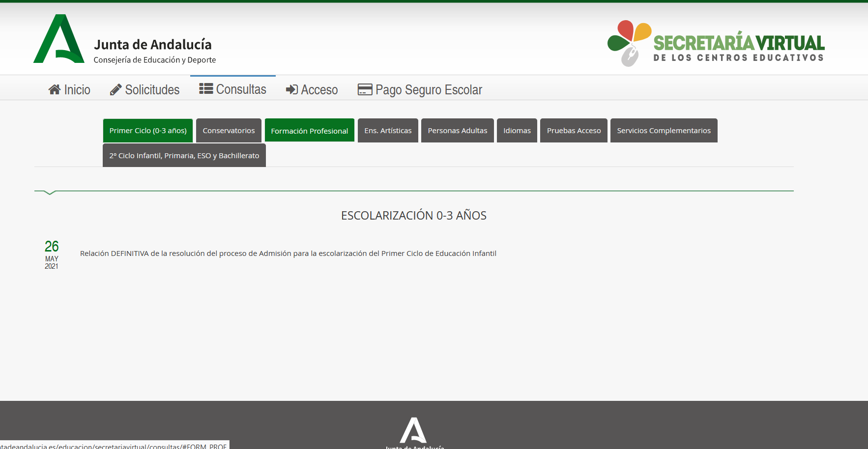Screen dimensions: 868x449
Task: Click the credit card icon for Pago Seguro
Action: 365,89
